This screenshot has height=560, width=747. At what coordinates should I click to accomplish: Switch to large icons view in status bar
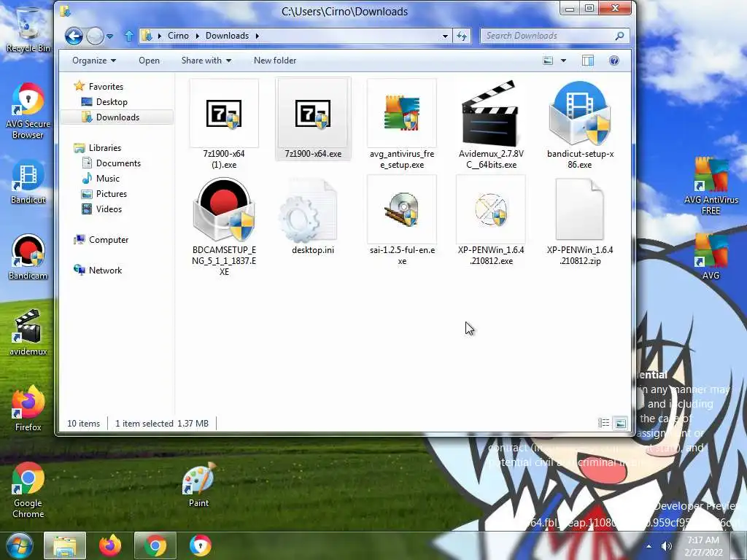(620, 423)
